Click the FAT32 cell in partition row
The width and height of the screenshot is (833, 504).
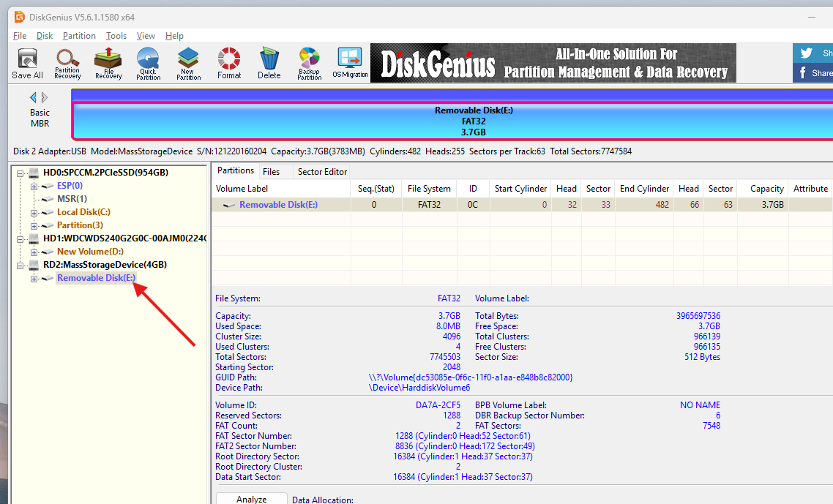tap(429, 205)
